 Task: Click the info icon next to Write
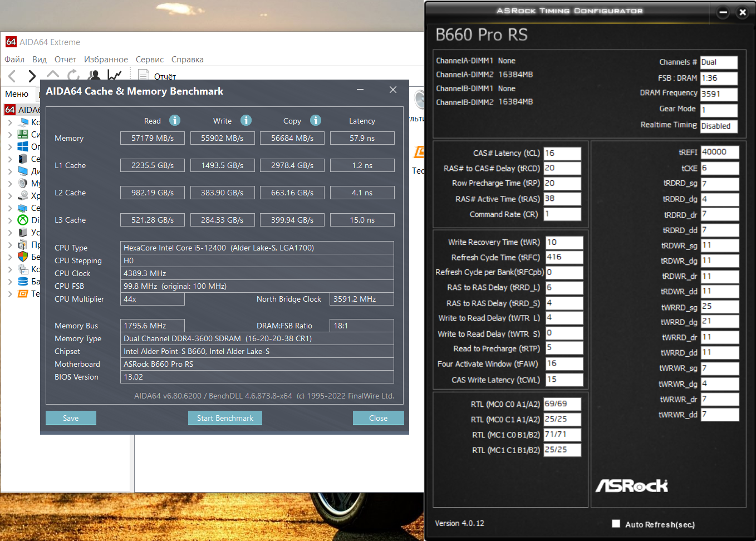coord(246,120)
